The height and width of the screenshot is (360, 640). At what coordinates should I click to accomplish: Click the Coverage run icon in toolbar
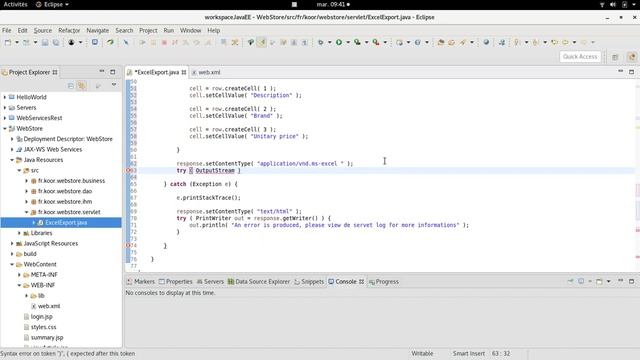[x=357, y=42]
